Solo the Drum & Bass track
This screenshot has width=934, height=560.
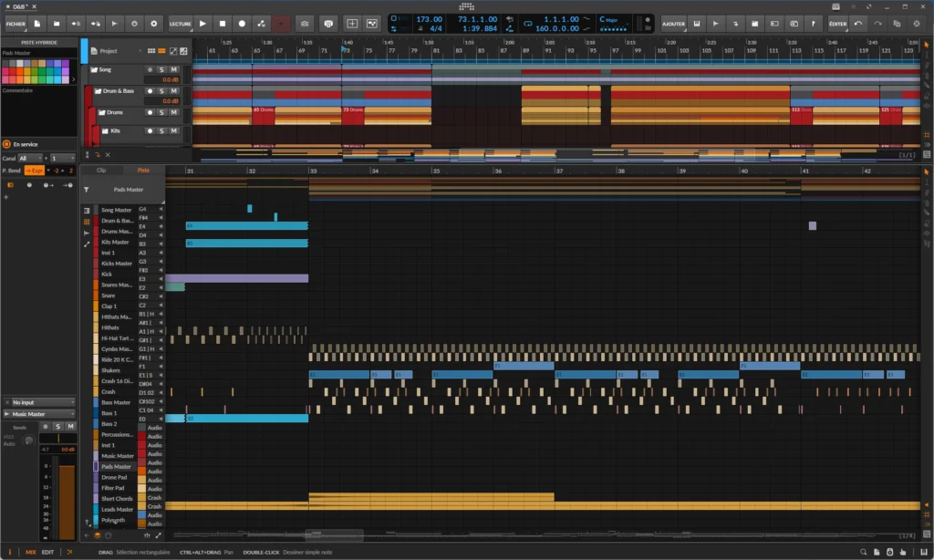161,91
